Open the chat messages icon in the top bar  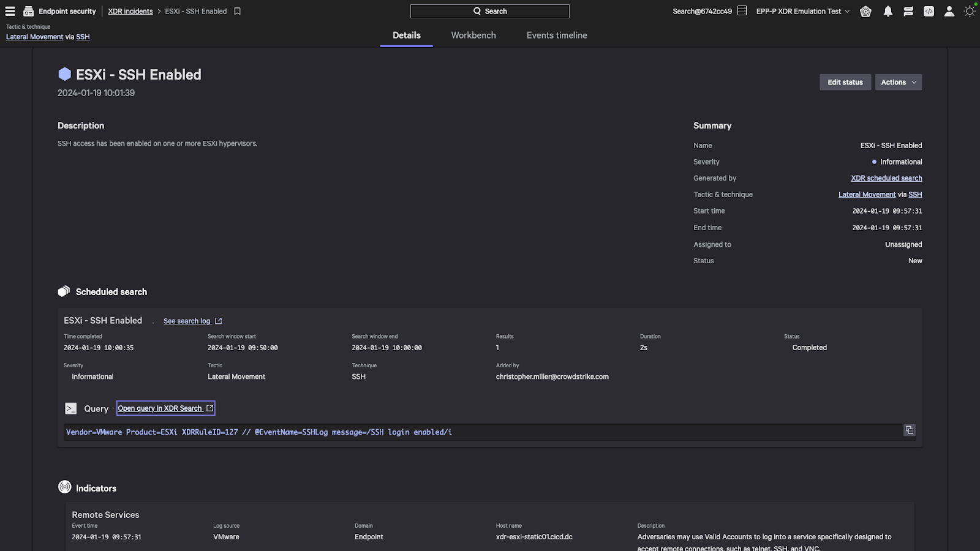908,11
